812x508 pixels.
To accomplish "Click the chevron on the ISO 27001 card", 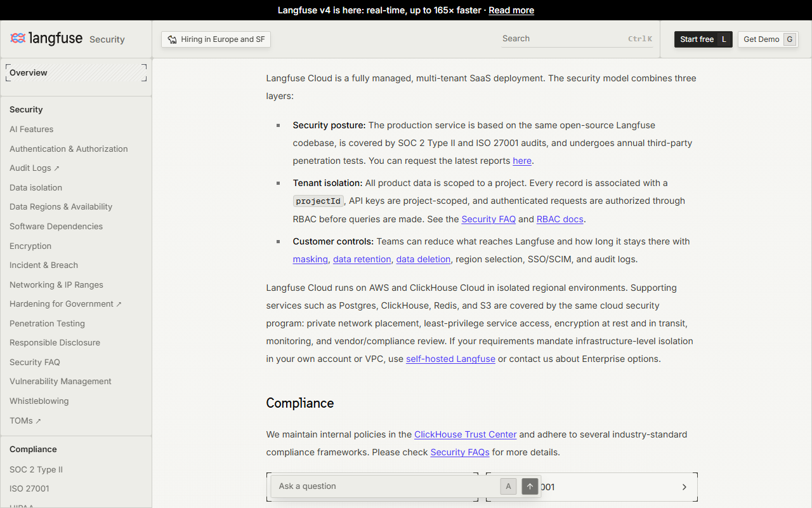I will [684, 487].
